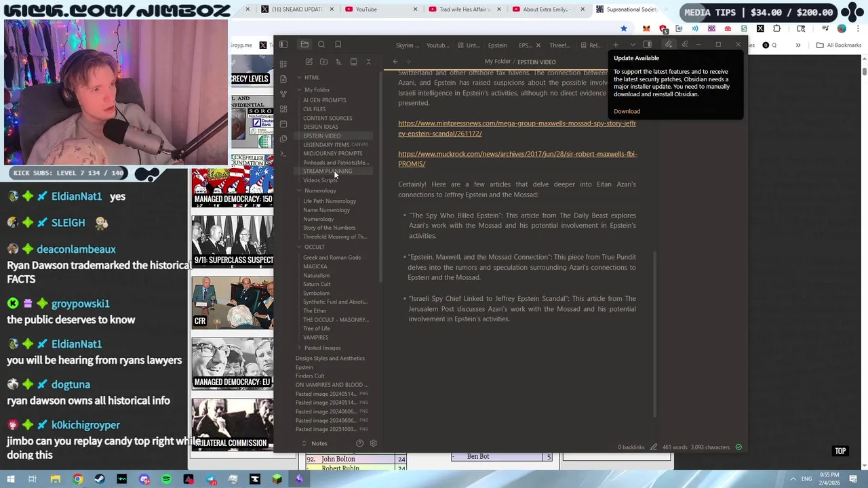The width and height of the screenshot is (868, 488).
Task: Click the sync status check icon in status bar
Action: tap(738, 447)
